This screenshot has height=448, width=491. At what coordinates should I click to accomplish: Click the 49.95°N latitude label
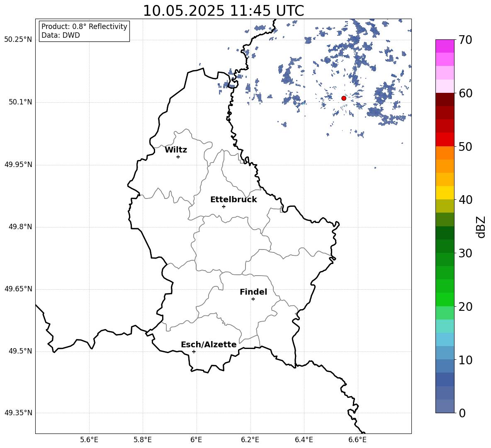click(x=18, y=165)
